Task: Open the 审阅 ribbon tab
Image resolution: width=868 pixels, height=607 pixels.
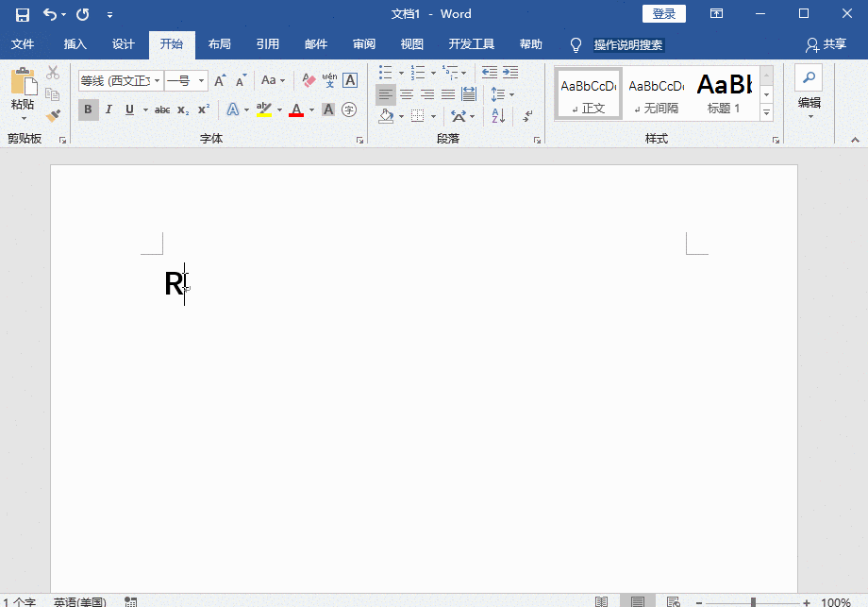Action: (x=363, y=43)
